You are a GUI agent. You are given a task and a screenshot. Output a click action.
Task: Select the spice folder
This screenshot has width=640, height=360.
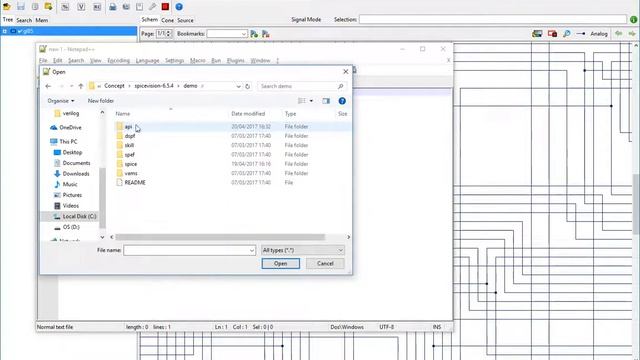click(131, 164)
